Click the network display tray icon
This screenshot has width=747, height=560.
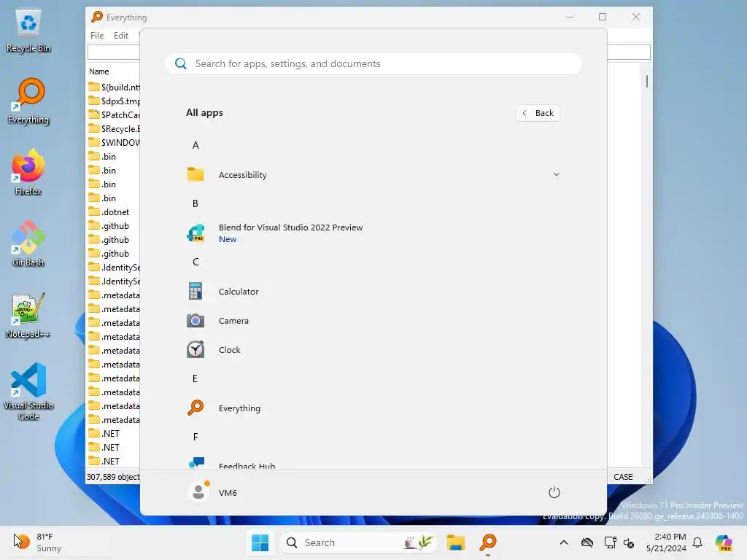click(610, 542)
